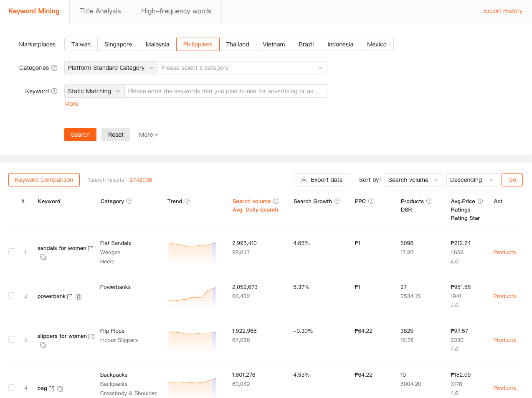Select the Thailand marketplace tab
Image resolution: width=532 pixels, height=398 pixels.
click(238, 44)
